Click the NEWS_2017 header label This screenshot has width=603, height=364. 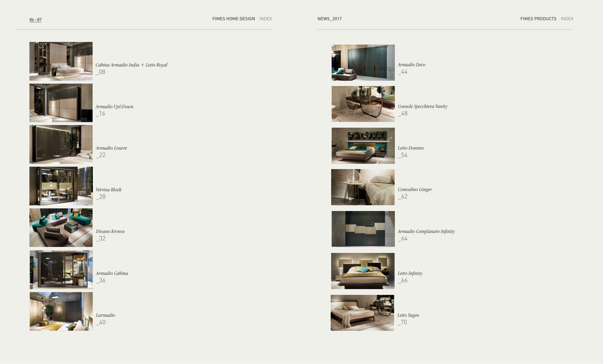click(329, 19)
